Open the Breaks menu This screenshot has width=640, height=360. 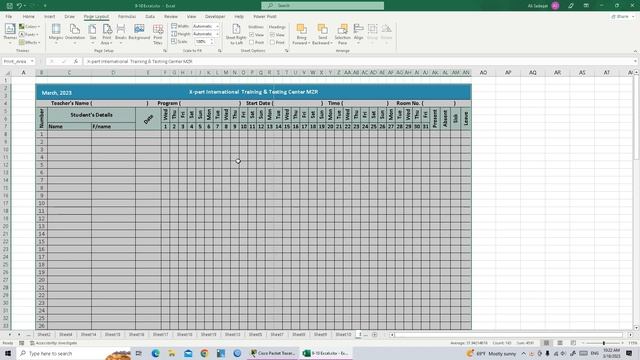click(x=121, y=34)
